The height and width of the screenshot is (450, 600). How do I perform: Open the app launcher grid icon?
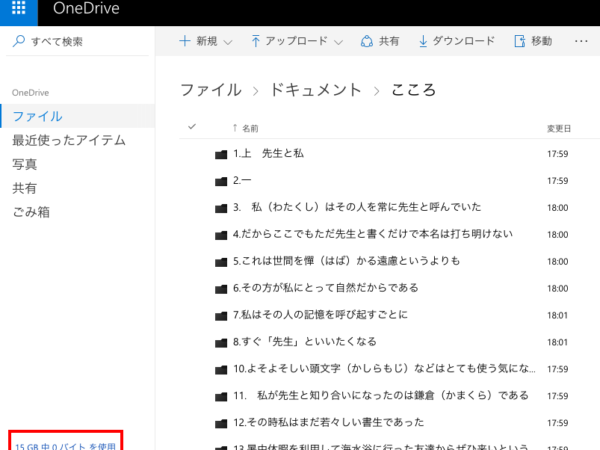[18, 8]
